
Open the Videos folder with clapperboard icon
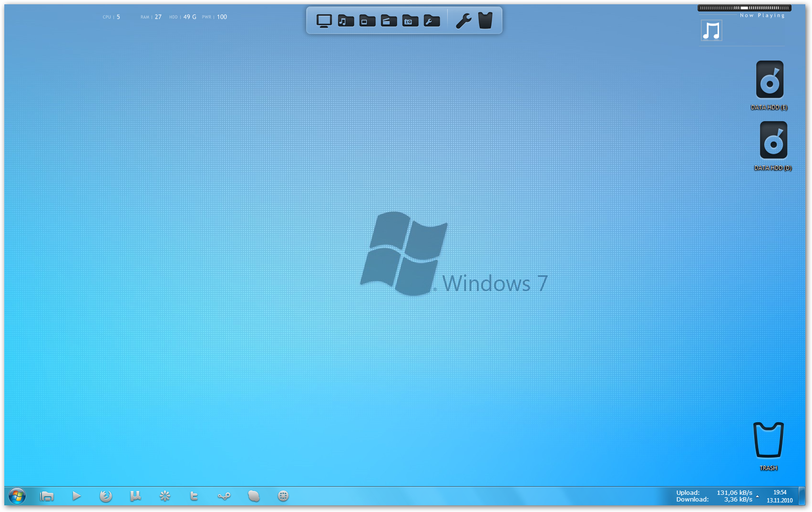389,21
